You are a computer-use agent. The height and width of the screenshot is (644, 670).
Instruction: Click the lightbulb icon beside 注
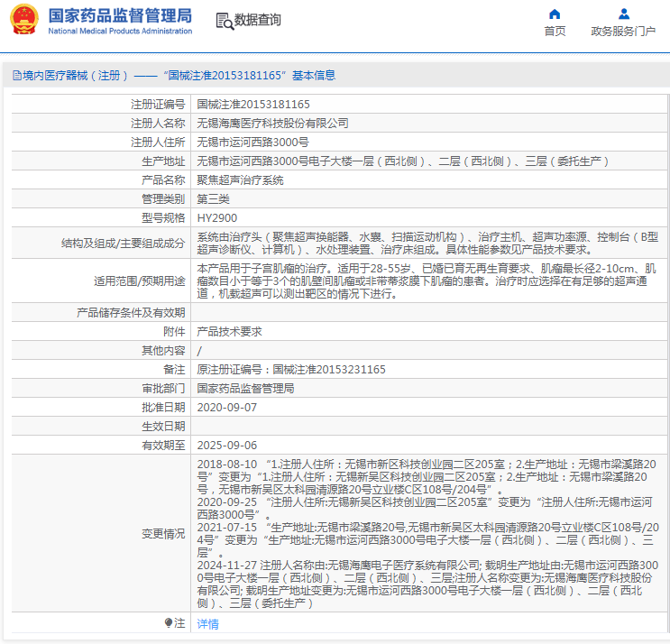click(169, 622)
